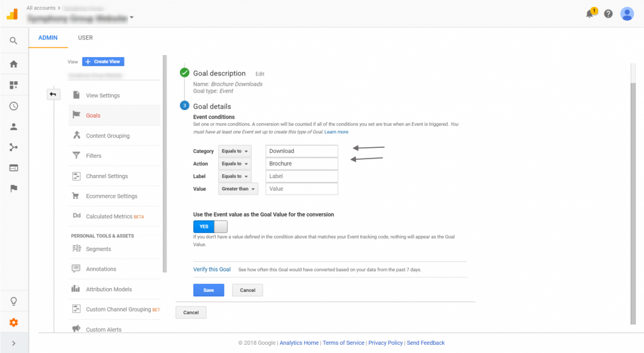Open Value 'Greater than' dropdown
Image resolution: width=644 pixels, height=353 pixels.
[x=238, y=189]
